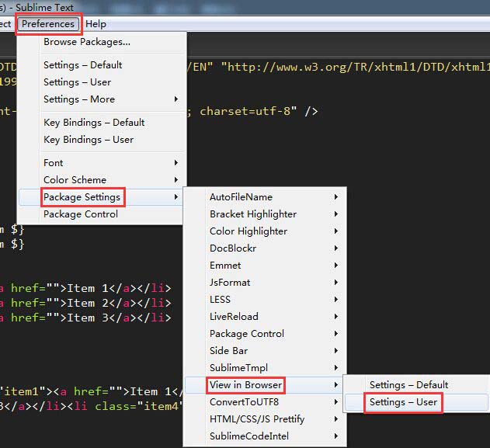Choose View in Browser Settings – Default
490x448 pixels.
coord(417,385)
